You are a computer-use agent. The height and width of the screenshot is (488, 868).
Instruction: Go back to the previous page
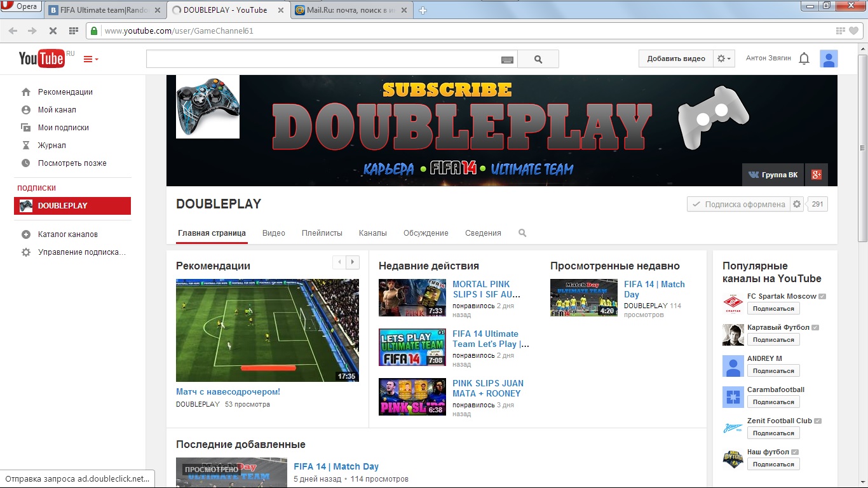pyautogui.click(x=13, y=30)
